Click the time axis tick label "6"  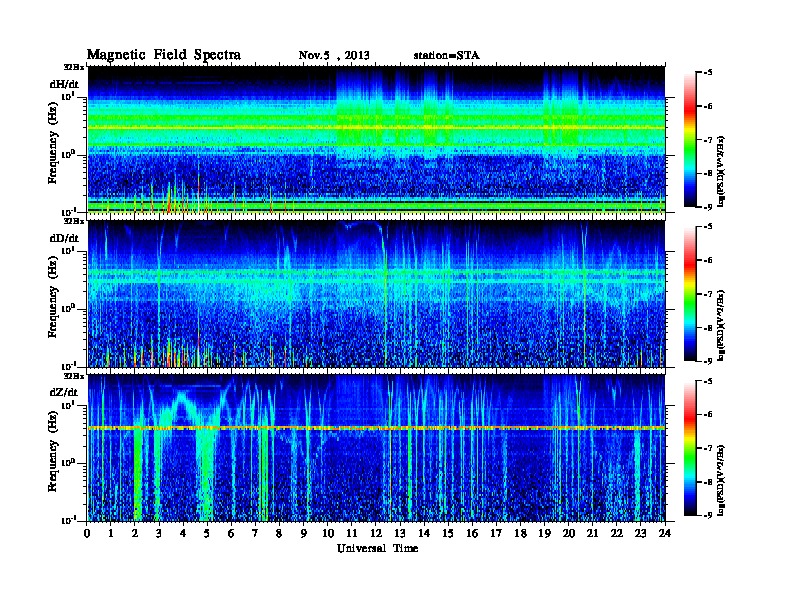231,533
